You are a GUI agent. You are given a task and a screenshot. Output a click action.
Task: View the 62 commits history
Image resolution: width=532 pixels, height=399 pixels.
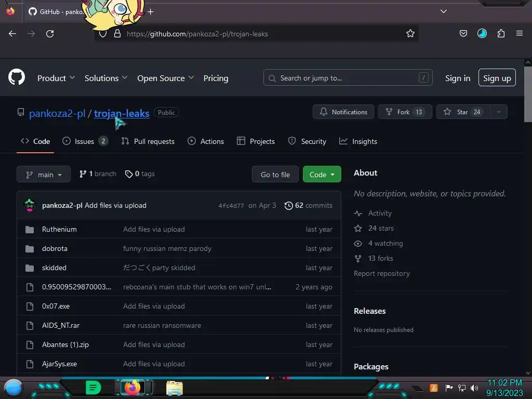point(309,206)
